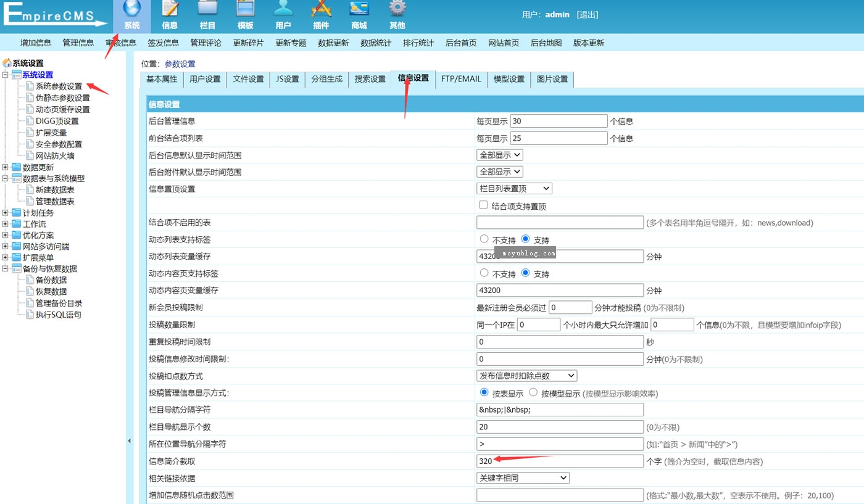Select 不支持 for 动态列表支持标签
This screenshot has height=504, width=864.
(x=484, y=239)
